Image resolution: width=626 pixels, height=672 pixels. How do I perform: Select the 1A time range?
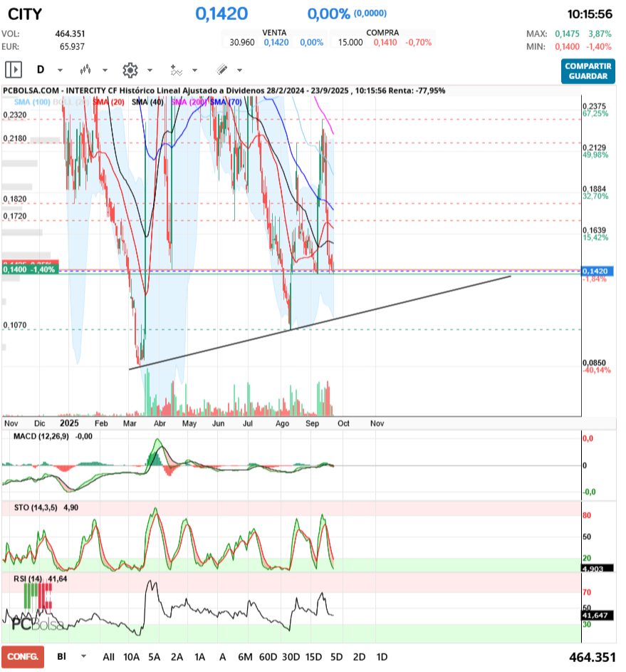[x=199, y=657]
